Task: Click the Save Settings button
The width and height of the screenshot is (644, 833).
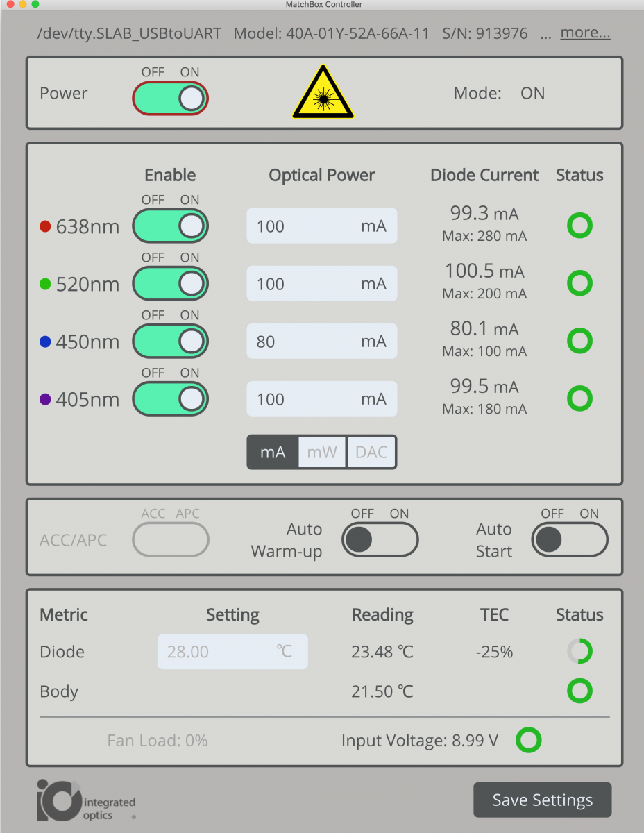Action: click(542, 800)
